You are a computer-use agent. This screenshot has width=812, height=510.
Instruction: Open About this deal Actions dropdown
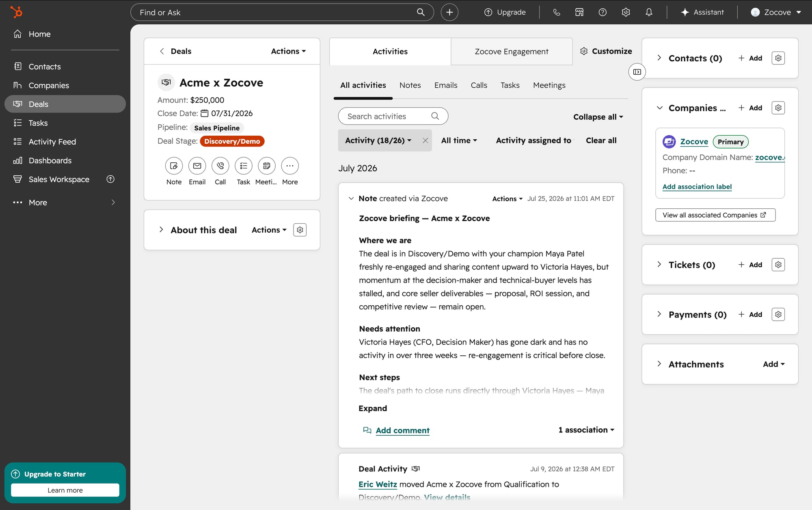click(269, 230)
